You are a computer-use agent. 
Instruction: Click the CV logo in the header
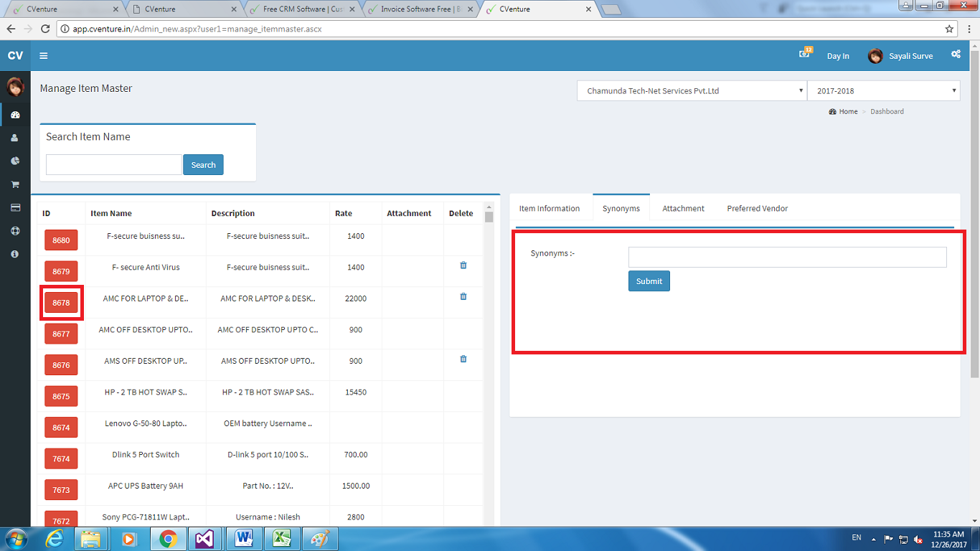click(x=15, y=56)
